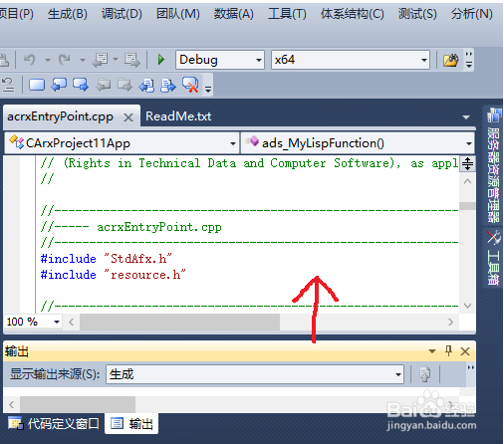The height and width of the screenshot is (444, 504).
Task: Go to next bookmark in document
Action: tap(168, 86)
